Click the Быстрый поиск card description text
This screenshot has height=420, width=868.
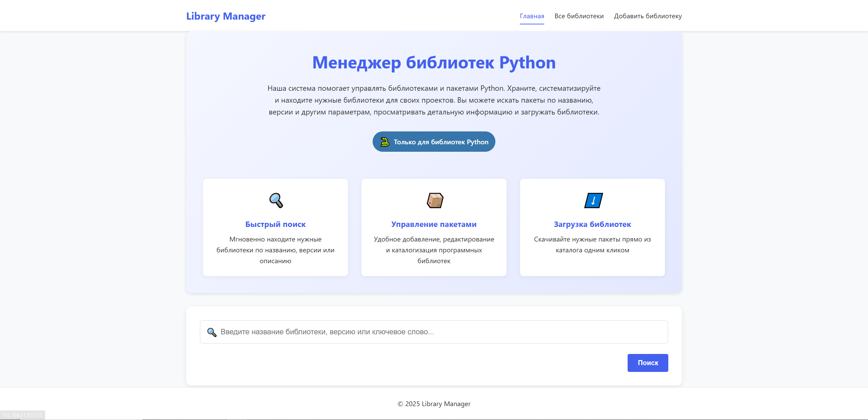coord(275,250)
